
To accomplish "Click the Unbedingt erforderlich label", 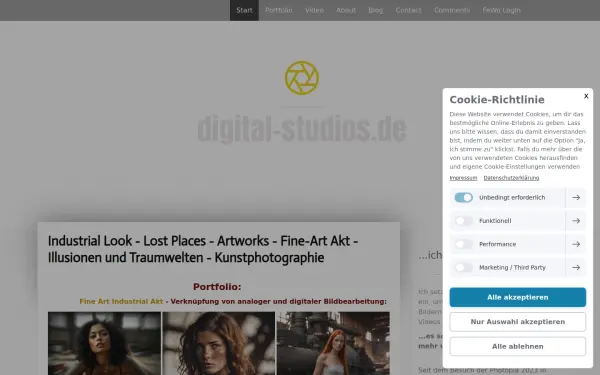I will [x=512, y=197].
